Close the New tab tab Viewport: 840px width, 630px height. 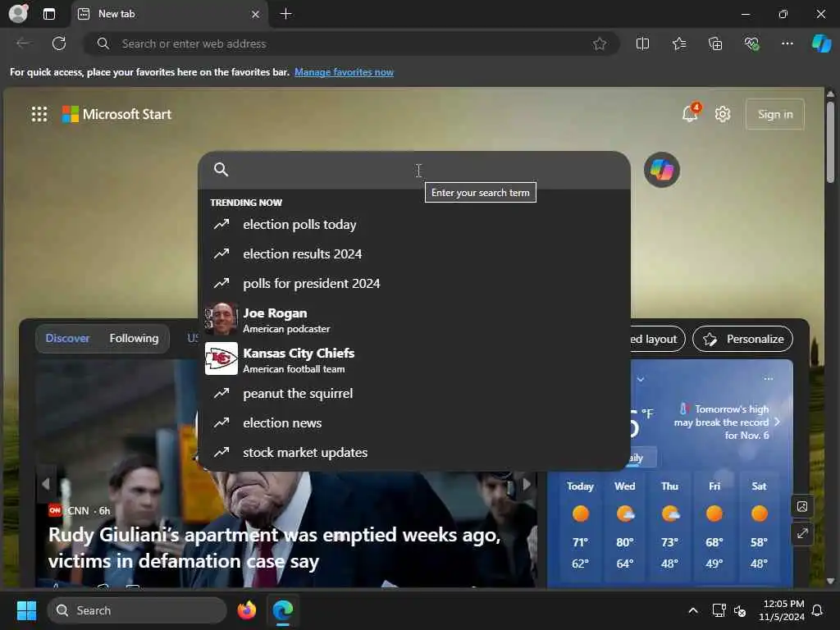(x=256, y=15)
